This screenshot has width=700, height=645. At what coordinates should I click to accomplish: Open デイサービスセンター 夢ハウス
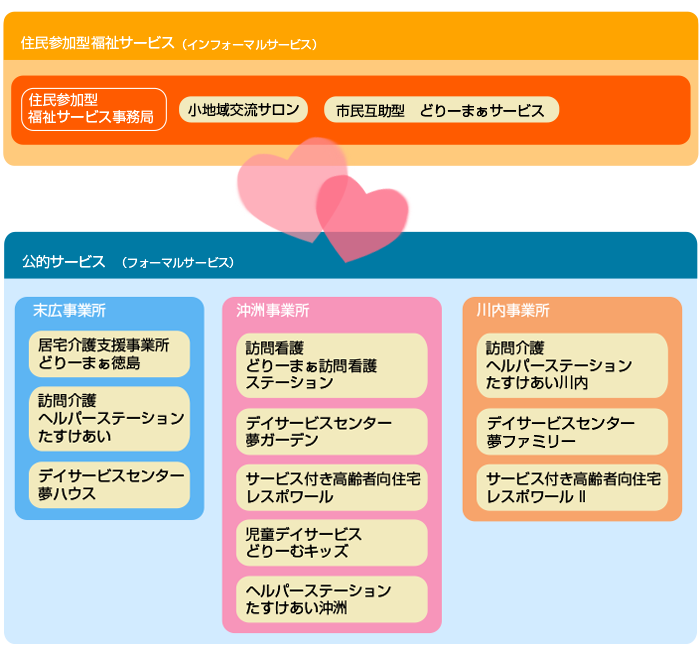pos(109,484)
